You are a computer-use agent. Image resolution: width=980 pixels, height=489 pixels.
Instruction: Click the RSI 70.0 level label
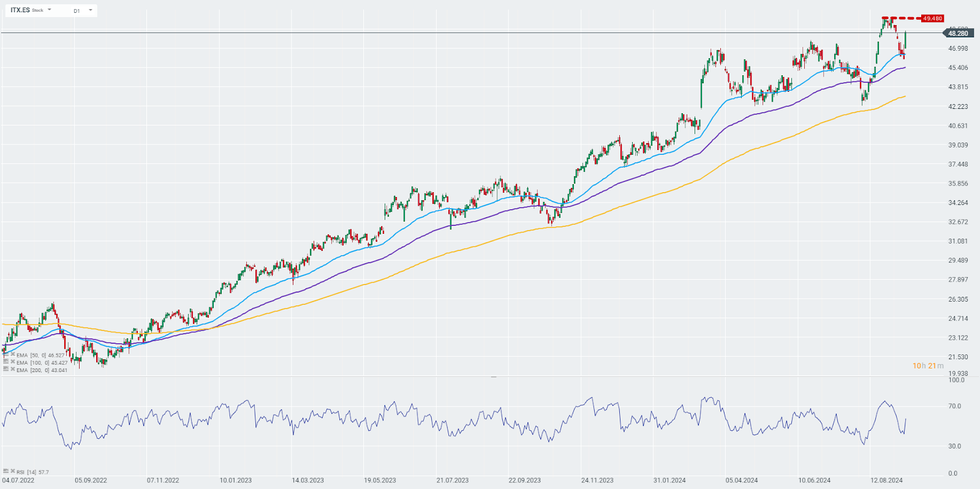pos(954,406)
